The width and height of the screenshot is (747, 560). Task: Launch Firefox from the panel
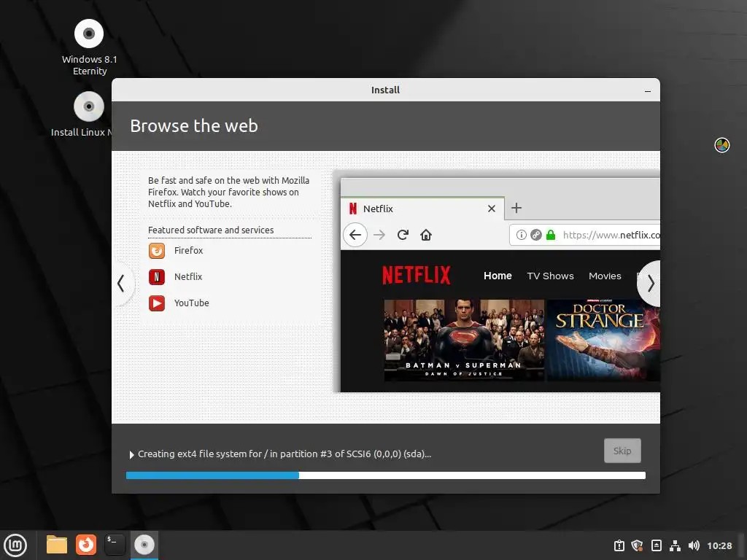[86, 545]
